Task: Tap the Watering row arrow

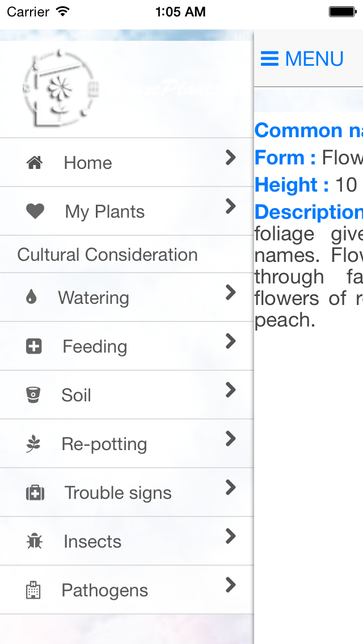Action: click(230, 293)
